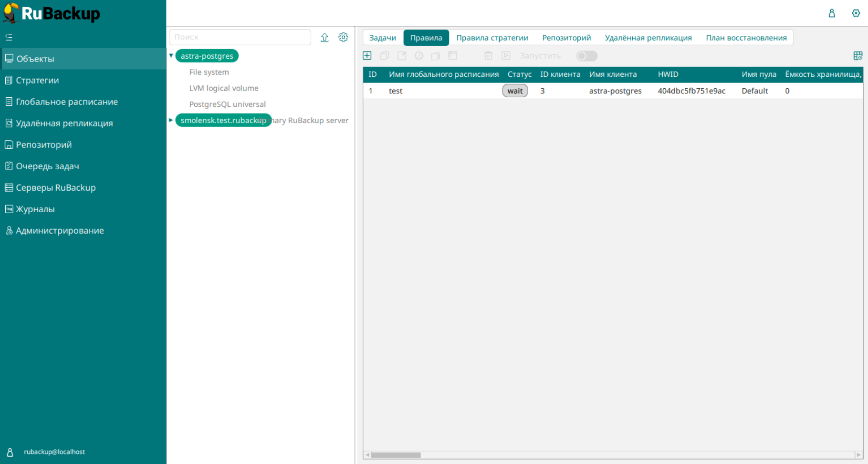Click the Запустить run button
868x464 pixels.
coord(540,56)
